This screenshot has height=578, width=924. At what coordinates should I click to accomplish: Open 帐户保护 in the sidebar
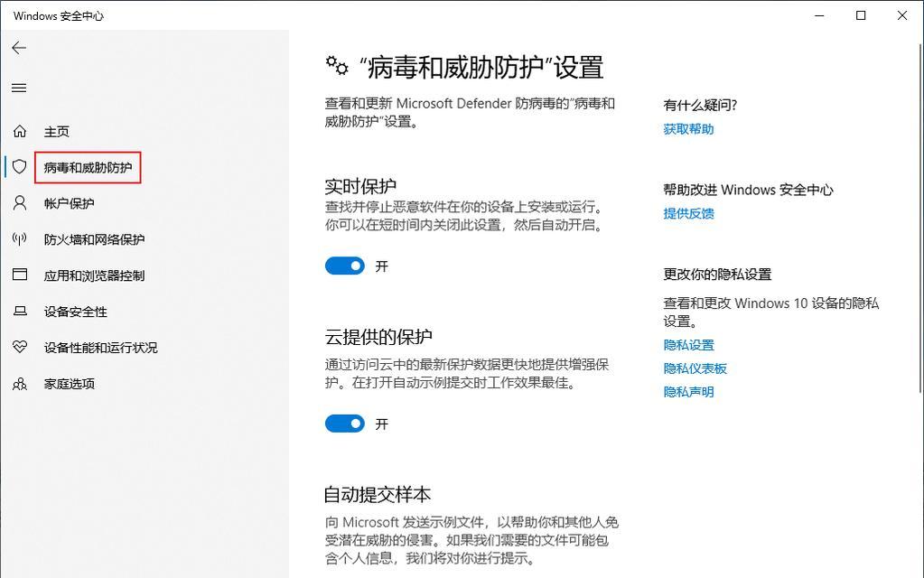click(x=69, y=203)
